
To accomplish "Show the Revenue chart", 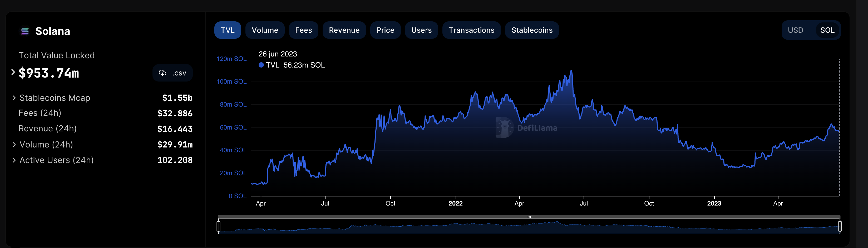I will click(344, 30).
